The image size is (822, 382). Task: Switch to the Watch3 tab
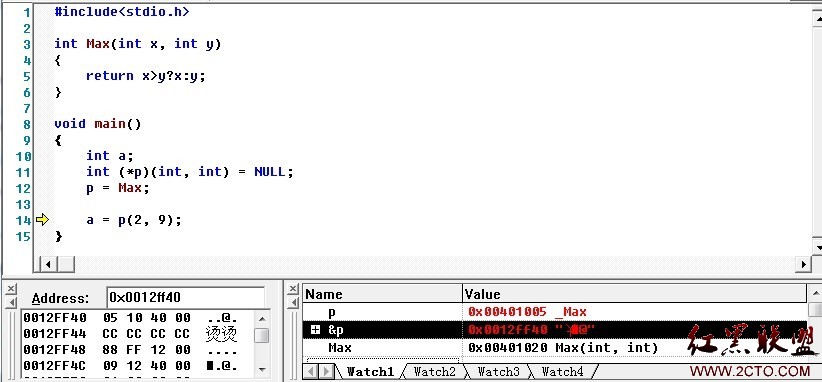pyautogui.click(x=498, y=372)
